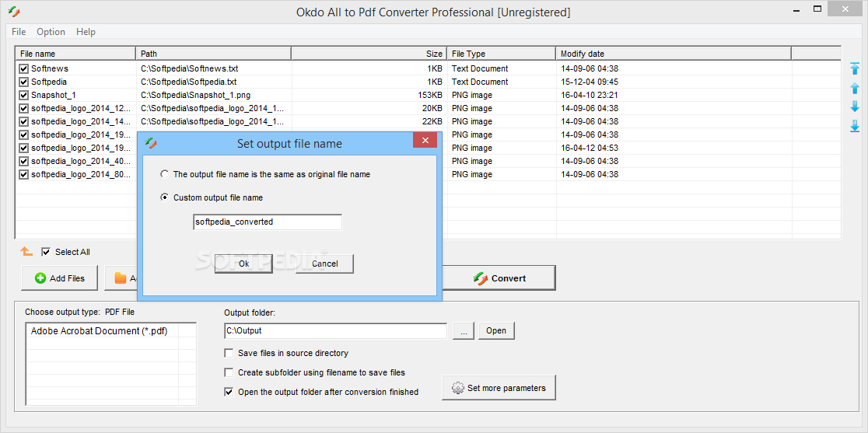
Task: Click the 16-04-10 23:21 modify date
Action: pos(589,95)
